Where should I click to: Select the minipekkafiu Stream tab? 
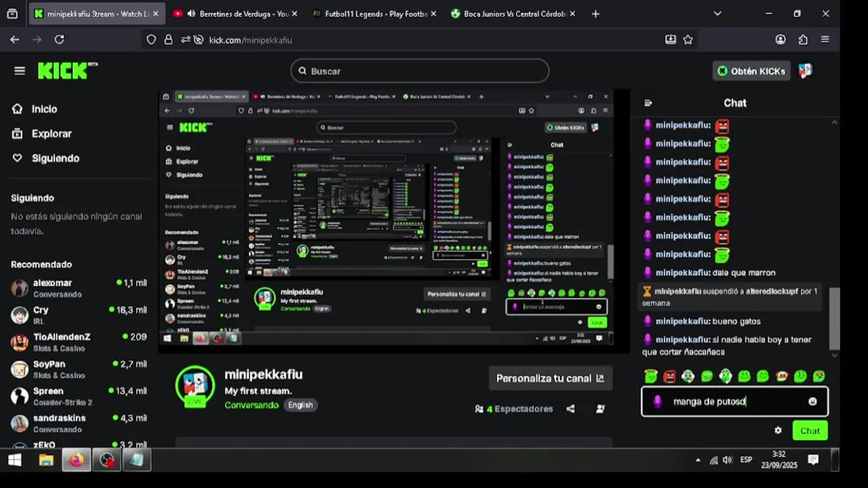click(x=96, y=14)
